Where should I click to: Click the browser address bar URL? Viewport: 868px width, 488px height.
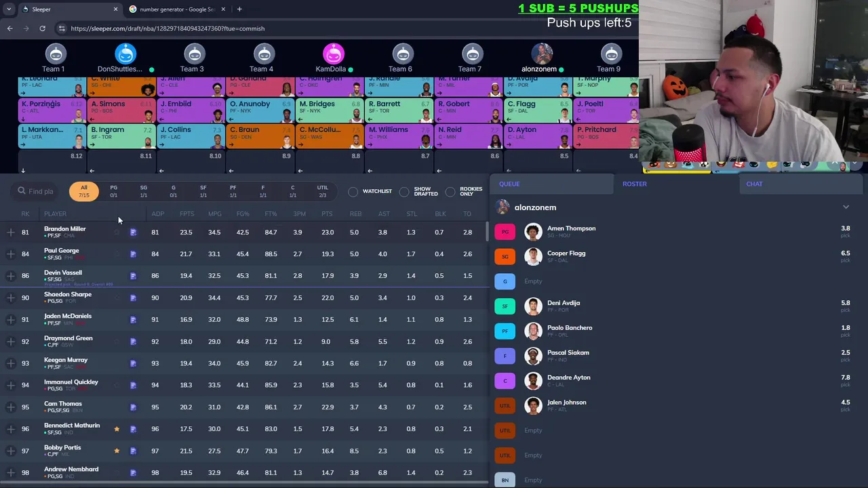pyautogui.click(x=167, y=28)
